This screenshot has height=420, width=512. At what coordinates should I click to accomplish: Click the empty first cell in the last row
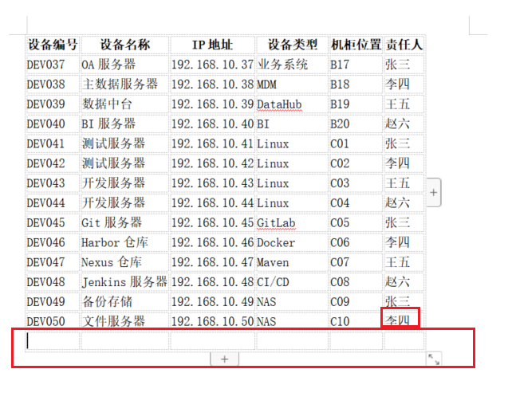[x=53, y=341]
